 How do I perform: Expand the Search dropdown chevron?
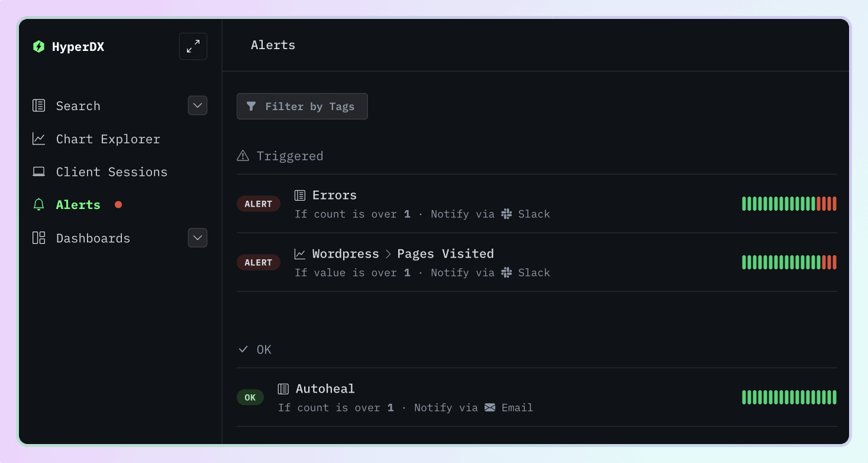[197, 105]
